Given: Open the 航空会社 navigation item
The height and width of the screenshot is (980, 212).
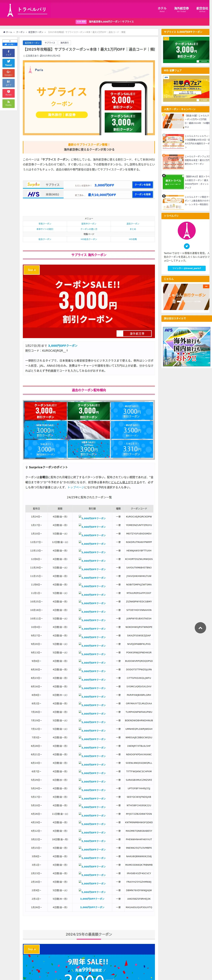Looking at the screenshot, I should tap(202, 9).
